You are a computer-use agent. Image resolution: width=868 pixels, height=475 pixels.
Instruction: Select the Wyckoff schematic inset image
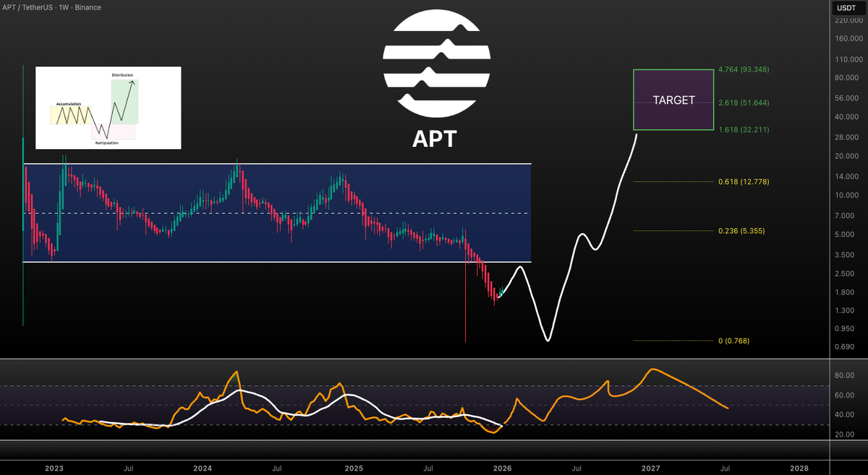pos(109,107)
